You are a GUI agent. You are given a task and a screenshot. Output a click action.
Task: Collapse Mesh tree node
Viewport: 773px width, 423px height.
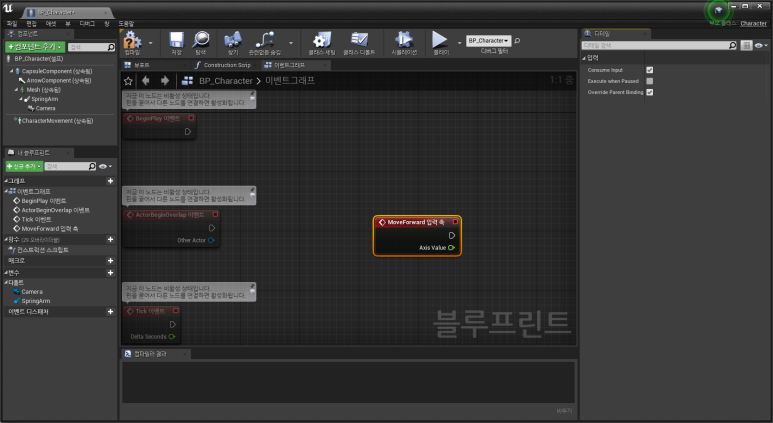pos(16,90)
